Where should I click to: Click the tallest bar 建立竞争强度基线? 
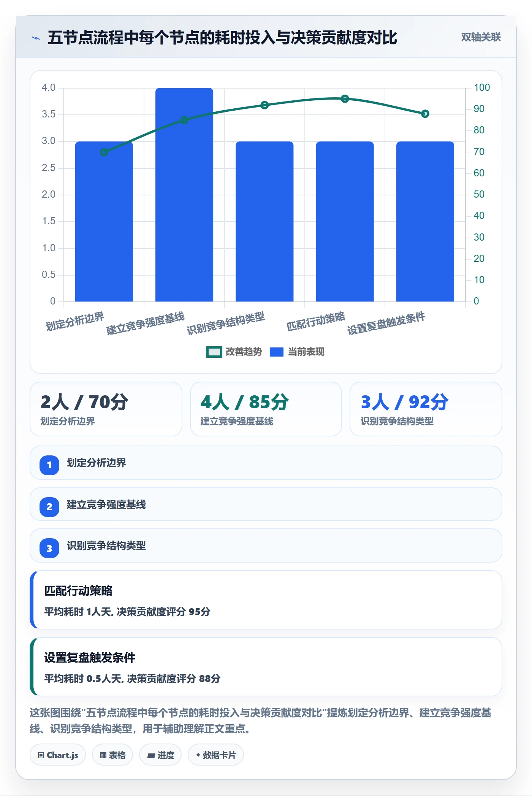pyautogui.click(x=184, y=195)
